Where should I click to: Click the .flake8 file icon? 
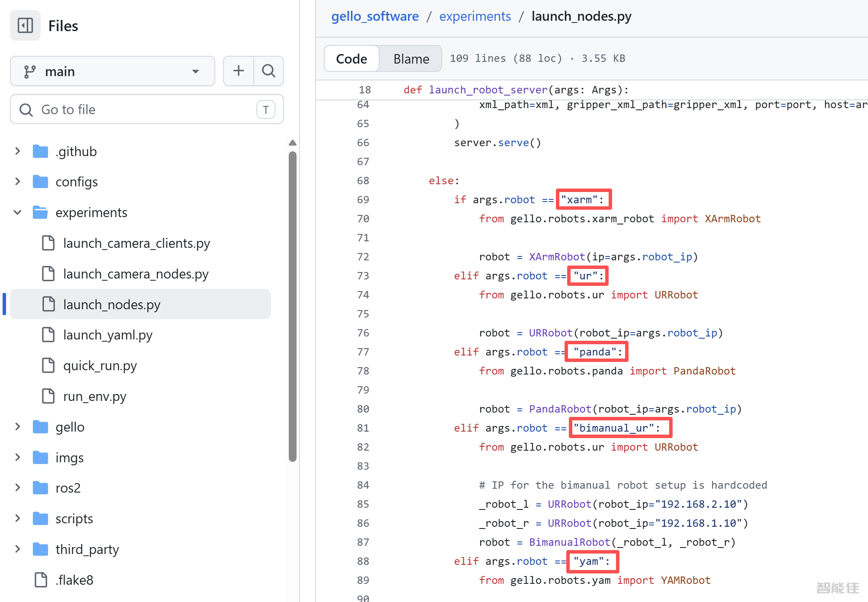click(x=41, y=580)
